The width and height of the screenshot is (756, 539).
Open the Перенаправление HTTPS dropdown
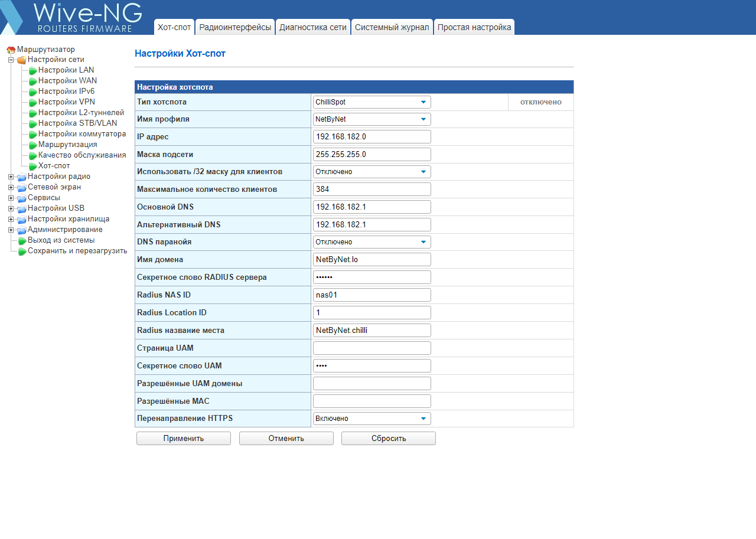click(x=372, y=419)
